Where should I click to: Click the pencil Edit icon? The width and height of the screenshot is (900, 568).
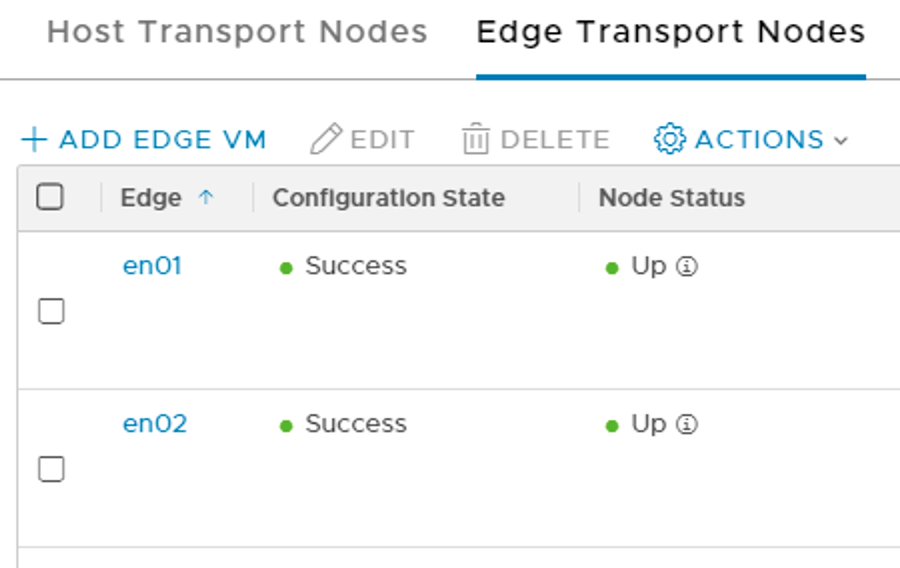click(x=326, y=139)
